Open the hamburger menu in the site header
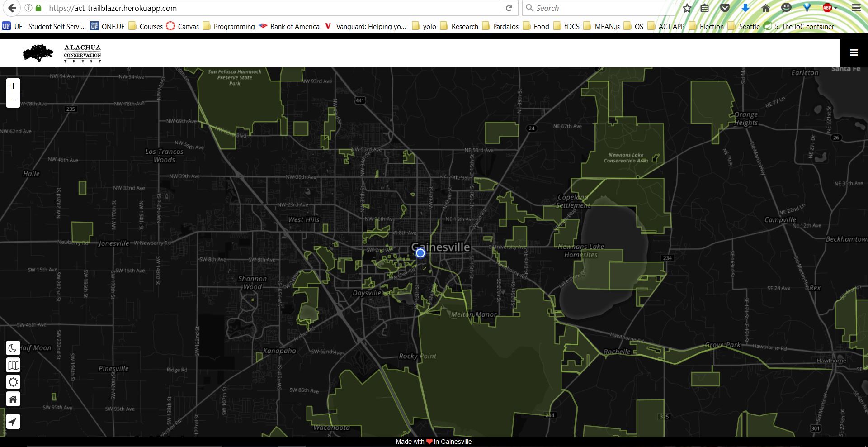 coord(854,53)
